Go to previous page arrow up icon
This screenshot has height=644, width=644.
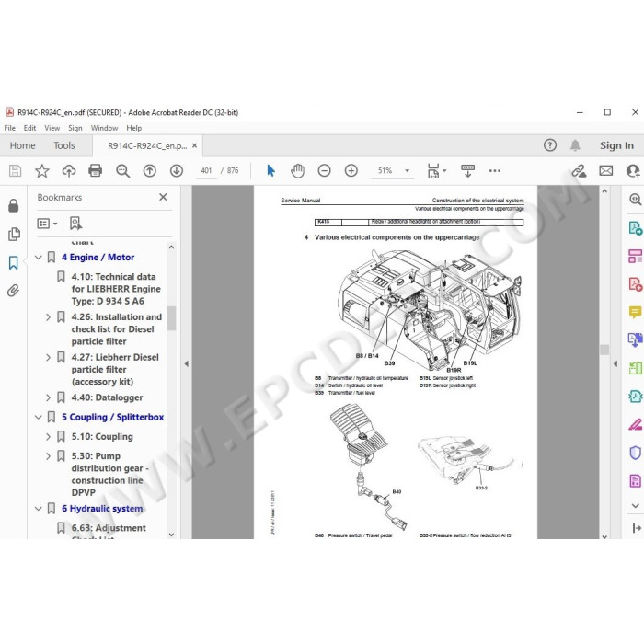[x=149, y=170]
